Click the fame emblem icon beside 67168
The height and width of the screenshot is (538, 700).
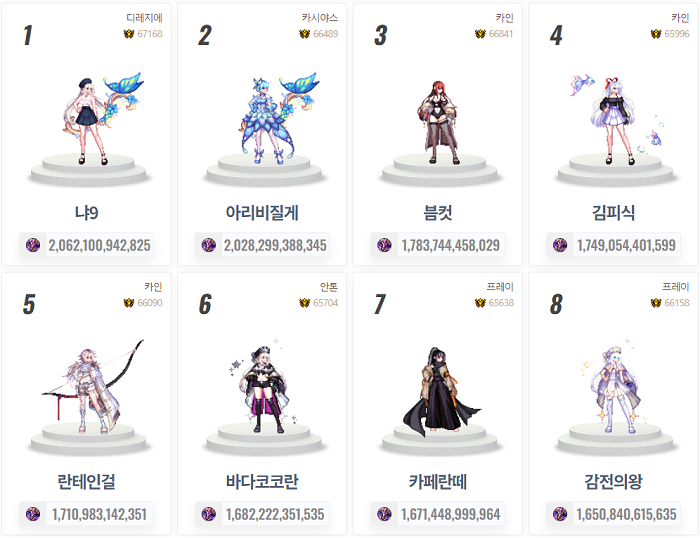(x=129, y=34)
